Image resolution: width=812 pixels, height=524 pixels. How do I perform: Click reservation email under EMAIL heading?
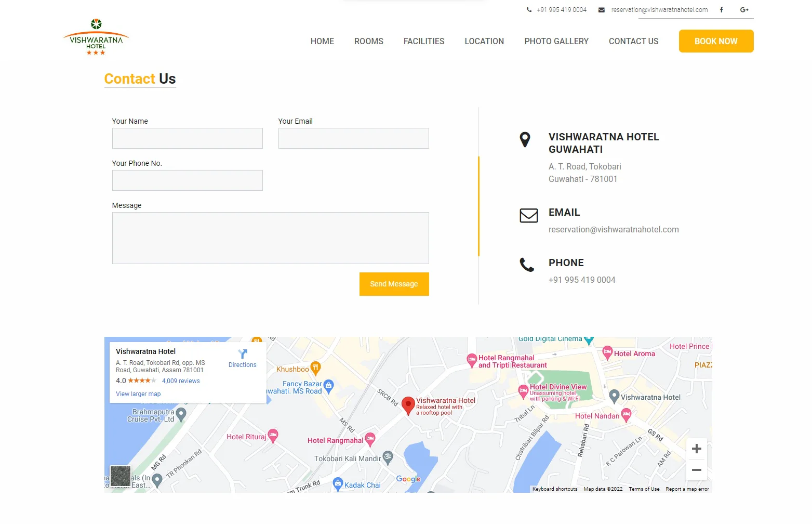pos(614,230)
